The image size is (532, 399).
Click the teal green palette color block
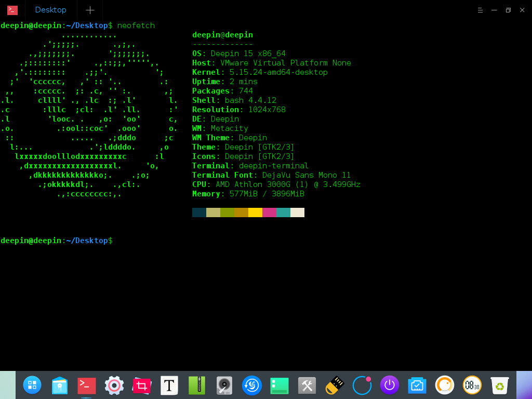(x=283, y=212)
